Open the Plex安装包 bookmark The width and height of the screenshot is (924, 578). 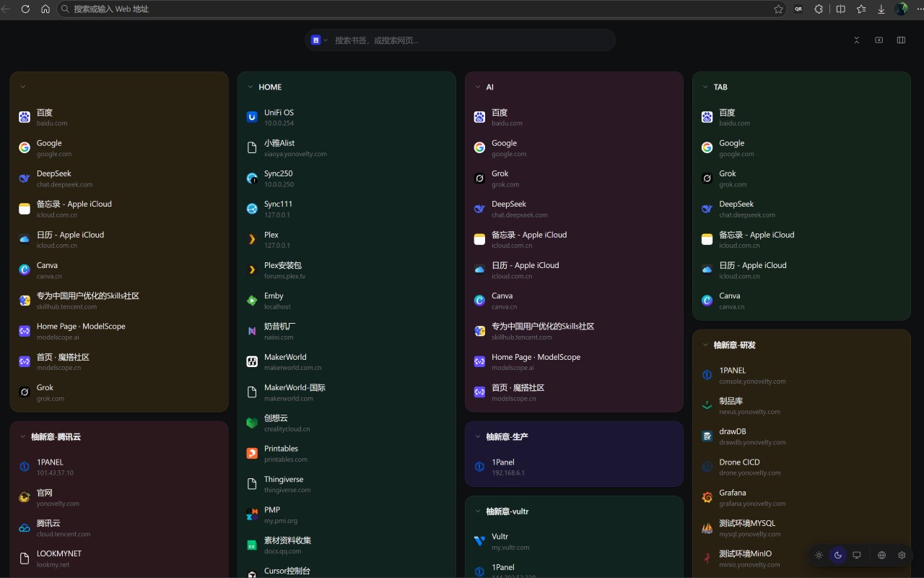pyautogui.click(x=346, y=270)
